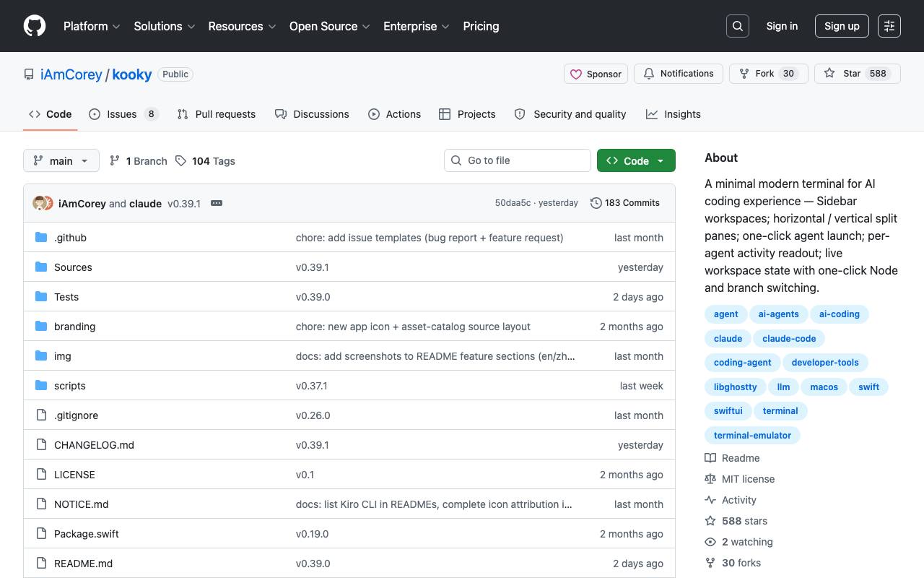Open the 588 stars link
The height and width of the screenshot is (578, 924).
(736, 521)
